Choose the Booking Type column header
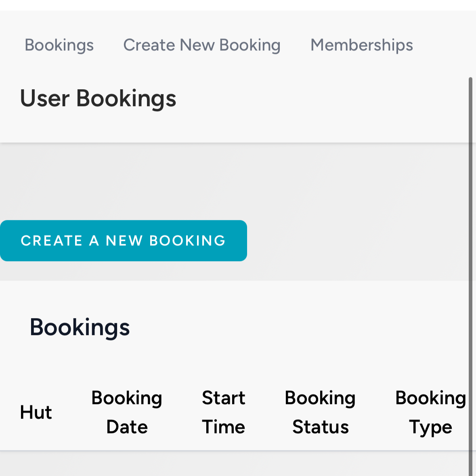Viewport: 476px width, 476px height. tap(430, 412)
